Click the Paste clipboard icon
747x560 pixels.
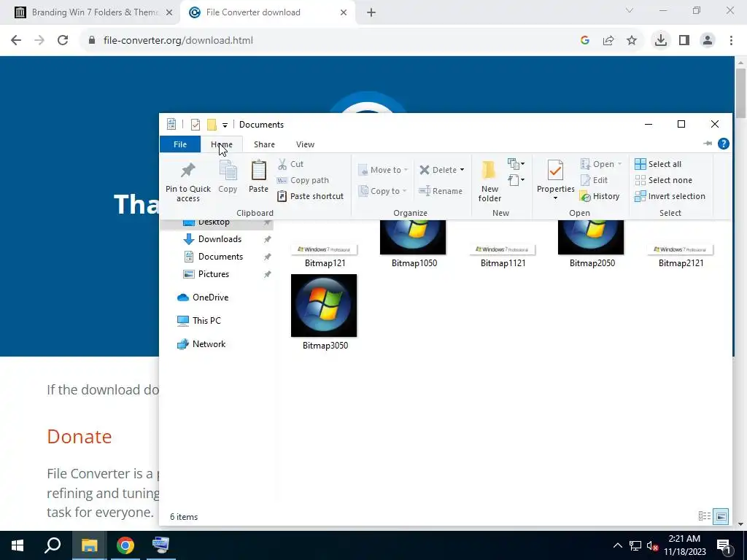[259, 171]
